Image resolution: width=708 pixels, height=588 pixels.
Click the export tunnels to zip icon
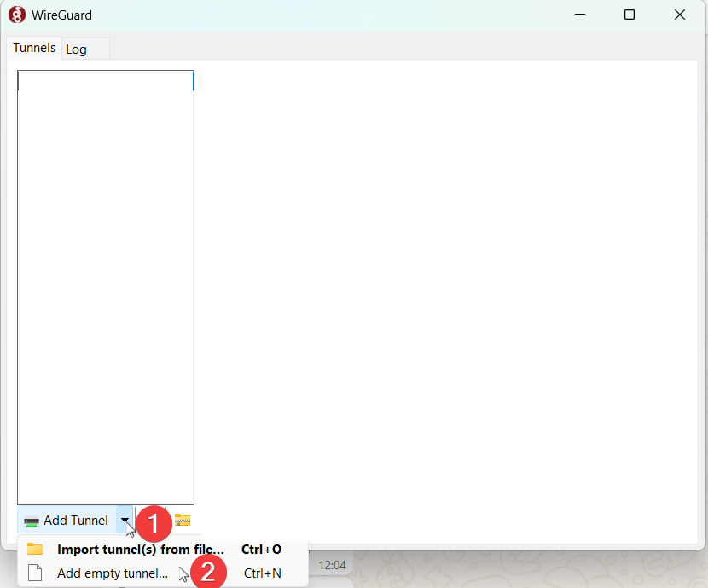[183, 521]
